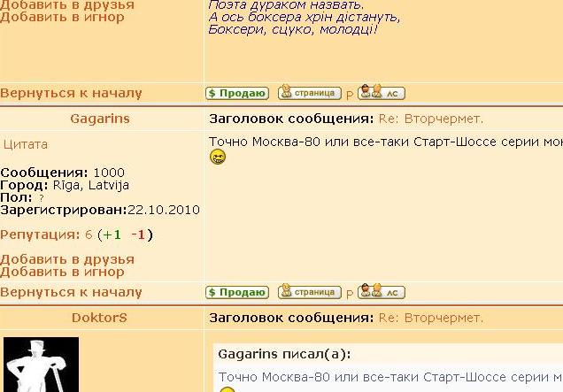Open the Gagarins username profile link
Viewport: 563px width, 392px height.
[100, 119]
